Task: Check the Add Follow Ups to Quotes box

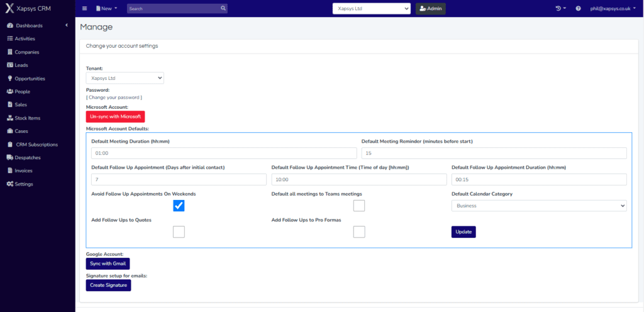Action: (x=179, y=231)
